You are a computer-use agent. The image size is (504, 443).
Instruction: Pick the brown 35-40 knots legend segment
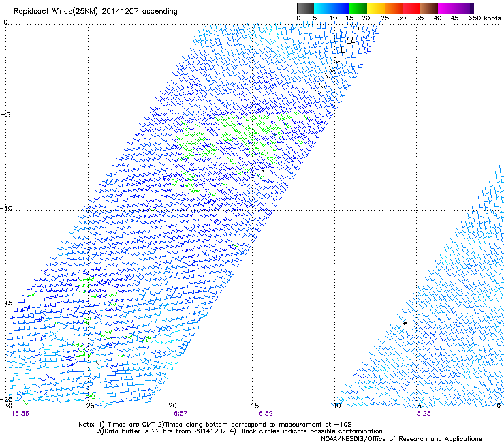click(x=429, y=8)
